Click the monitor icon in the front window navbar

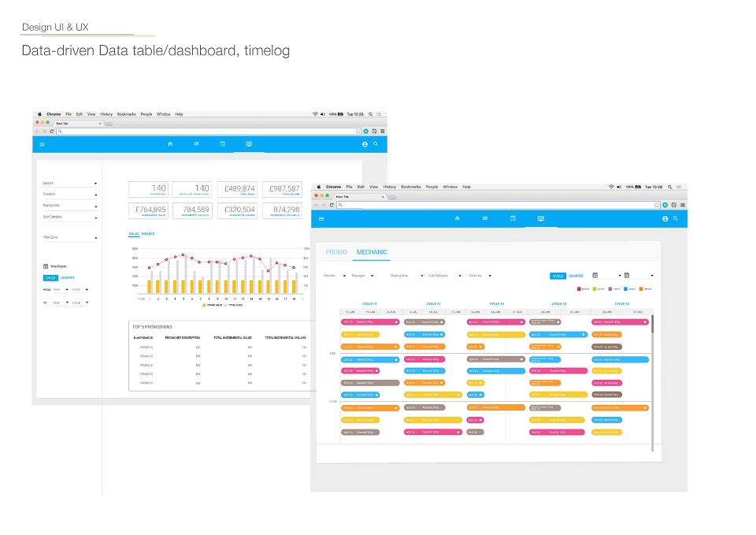541,218
